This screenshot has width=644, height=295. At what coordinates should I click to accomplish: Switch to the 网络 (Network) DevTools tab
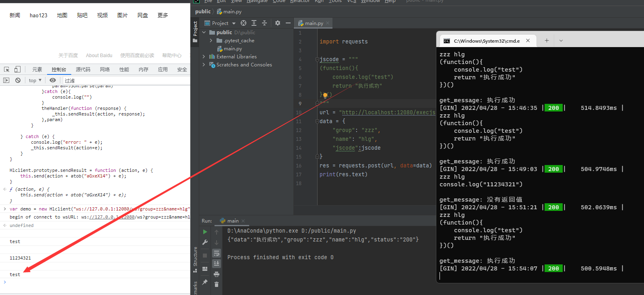click(x=105, y=70)
